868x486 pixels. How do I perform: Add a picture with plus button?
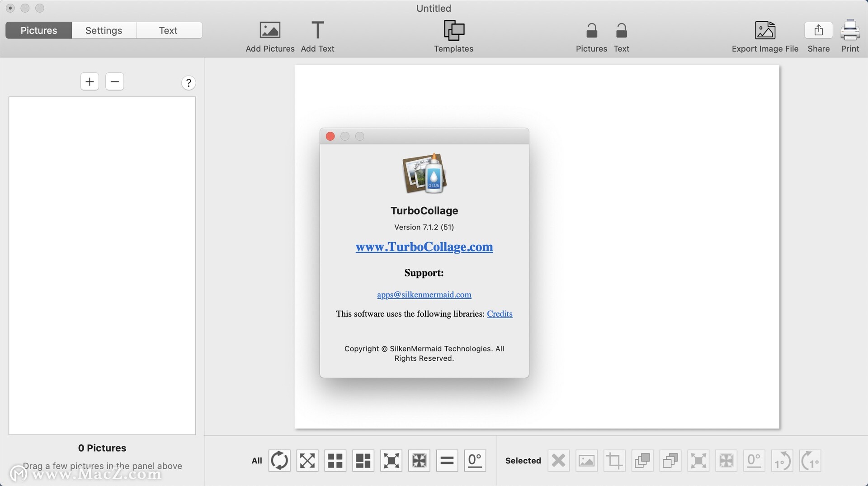click(x=90, y=81)
